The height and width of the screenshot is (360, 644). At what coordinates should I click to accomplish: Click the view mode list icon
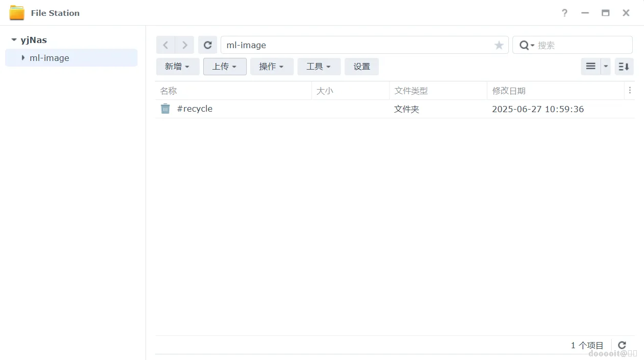point(590,66)
